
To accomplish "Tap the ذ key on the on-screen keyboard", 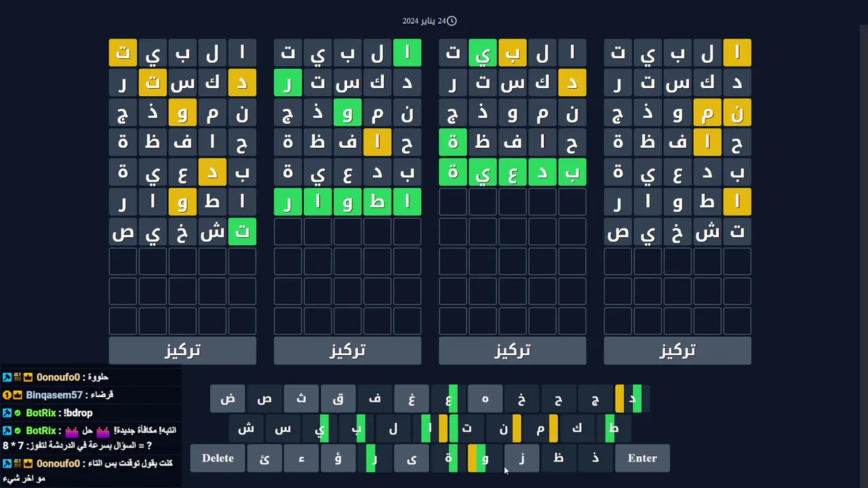I will [594, 458].
